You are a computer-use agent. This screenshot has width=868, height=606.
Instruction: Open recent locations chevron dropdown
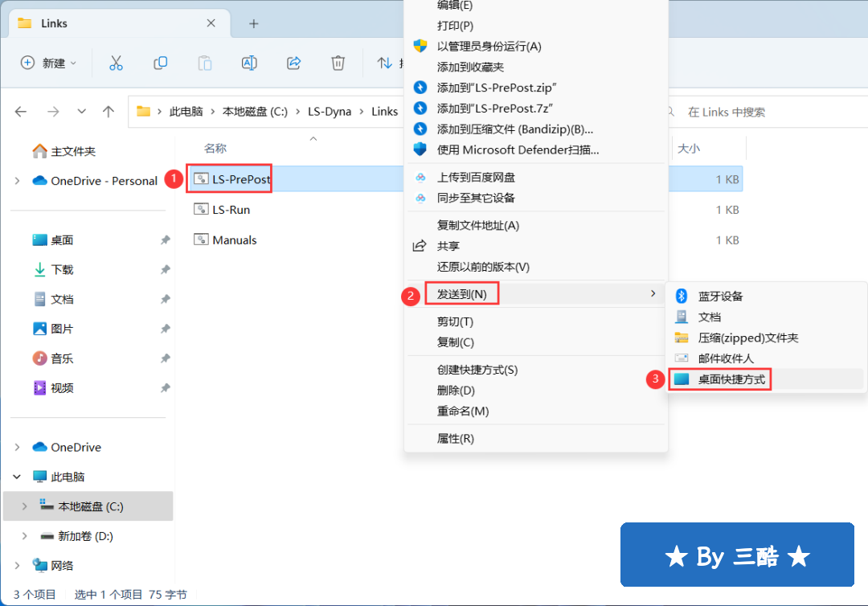81,112
